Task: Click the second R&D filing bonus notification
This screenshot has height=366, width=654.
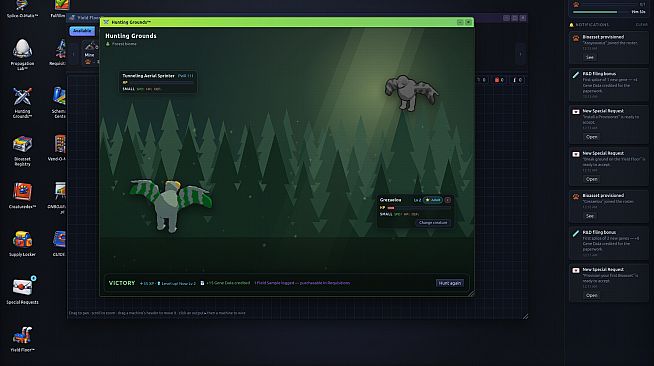Action: point(609,243)
